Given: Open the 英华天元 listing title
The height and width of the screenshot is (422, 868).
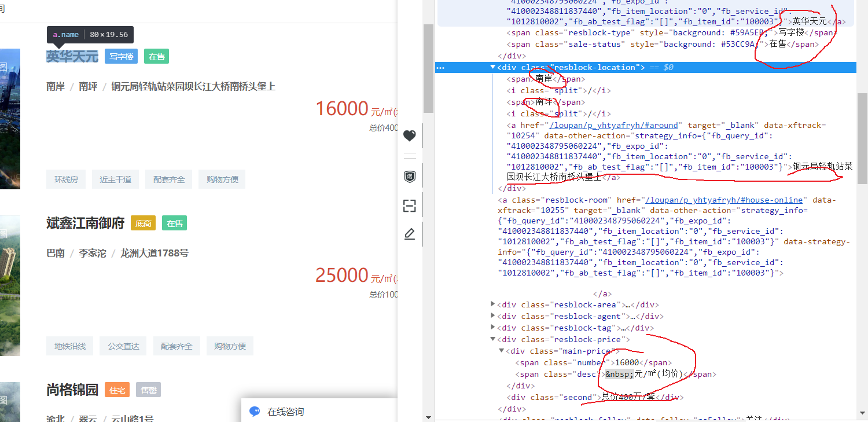Looking at the screenshot, I should tap(72, 56).
